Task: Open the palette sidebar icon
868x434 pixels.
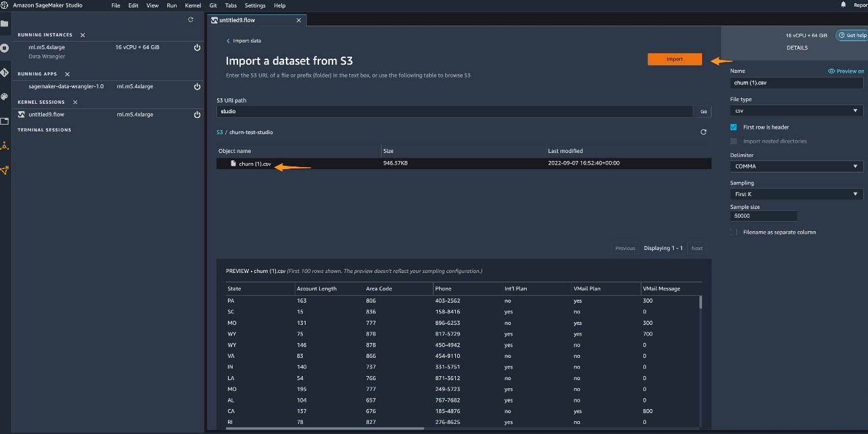Action: pos(5,96)
